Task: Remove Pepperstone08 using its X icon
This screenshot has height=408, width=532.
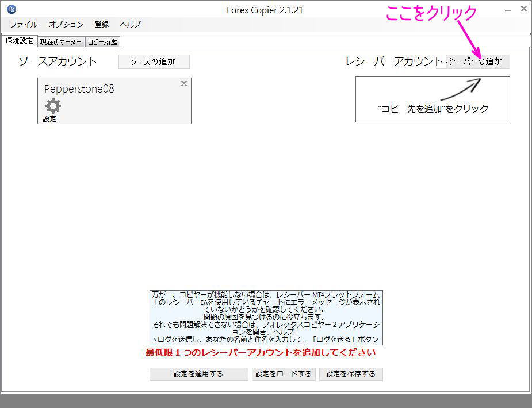Action: pyautogui.click(x=183, y=83)
